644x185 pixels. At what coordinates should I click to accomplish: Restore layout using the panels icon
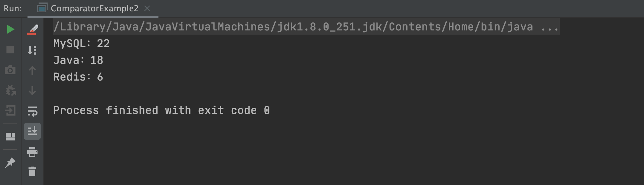(10, 137)
